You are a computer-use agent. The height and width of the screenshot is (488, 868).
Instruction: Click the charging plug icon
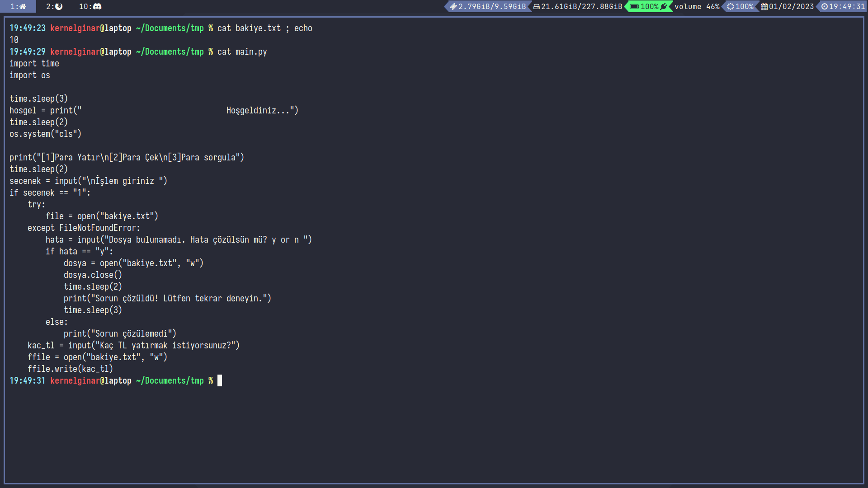(664, 6)
